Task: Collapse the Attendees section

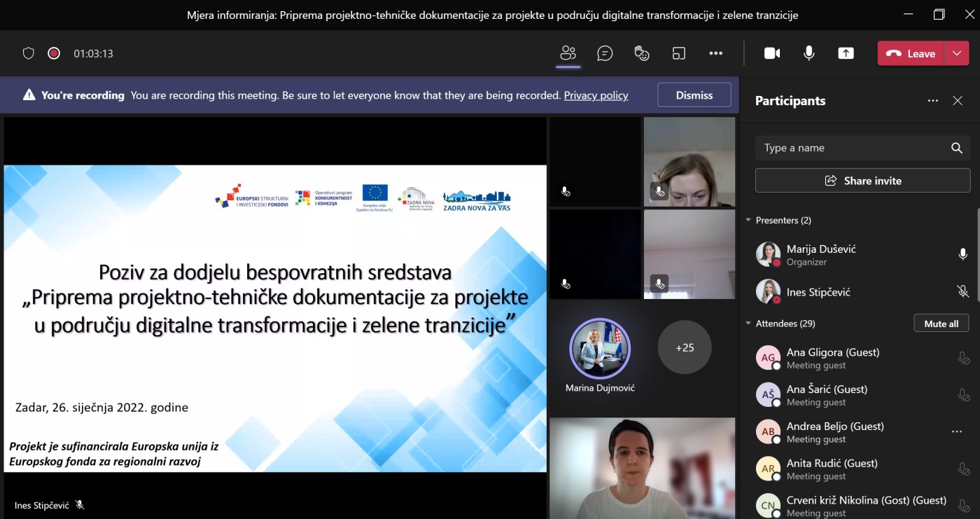Action: (748, 324)
